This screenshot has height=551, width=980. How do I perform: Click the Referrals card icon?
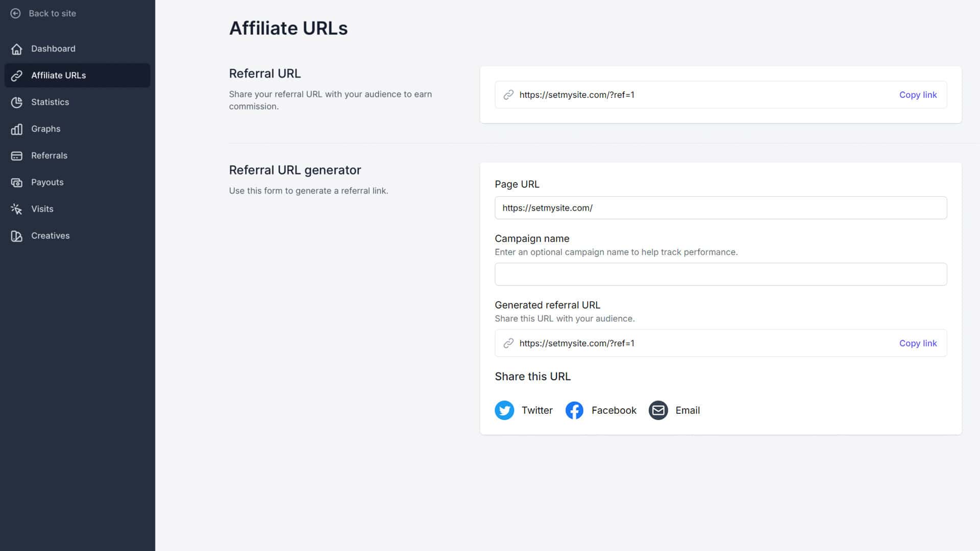17,156
